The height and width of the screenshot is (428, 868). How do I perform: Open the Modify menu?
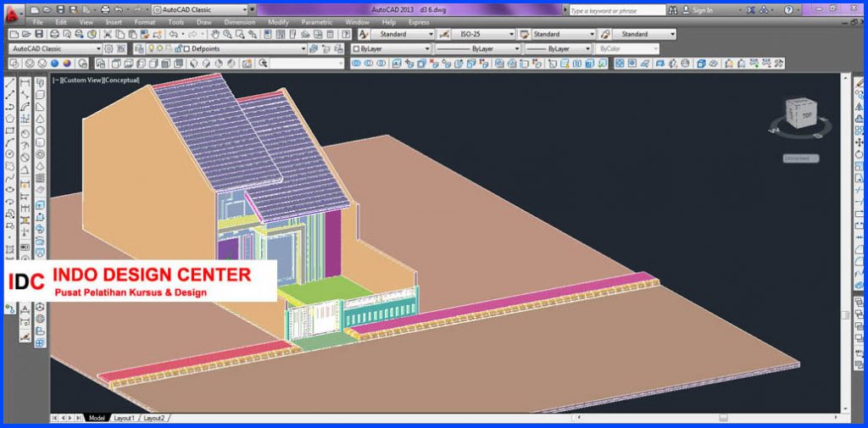click(278, 22)
